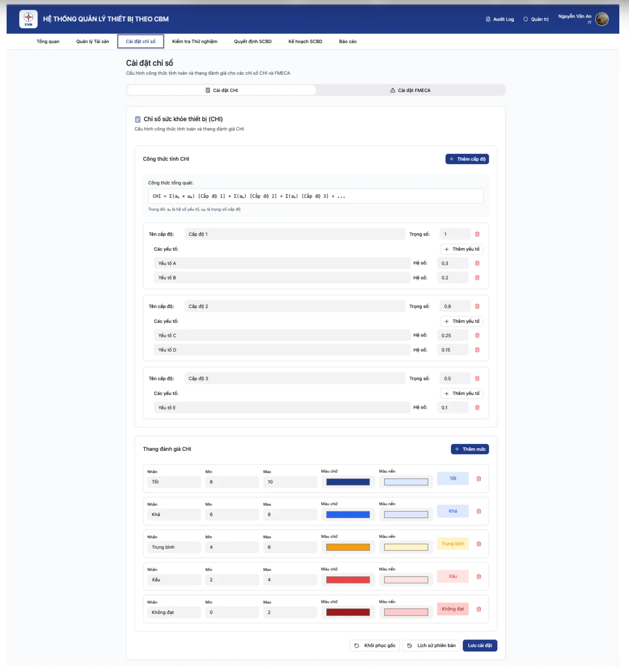Image resolution: width=629 pixels, height=672 pixels.
Task: Delete factor Yếu tố A
Action: (x=477, y=263)
